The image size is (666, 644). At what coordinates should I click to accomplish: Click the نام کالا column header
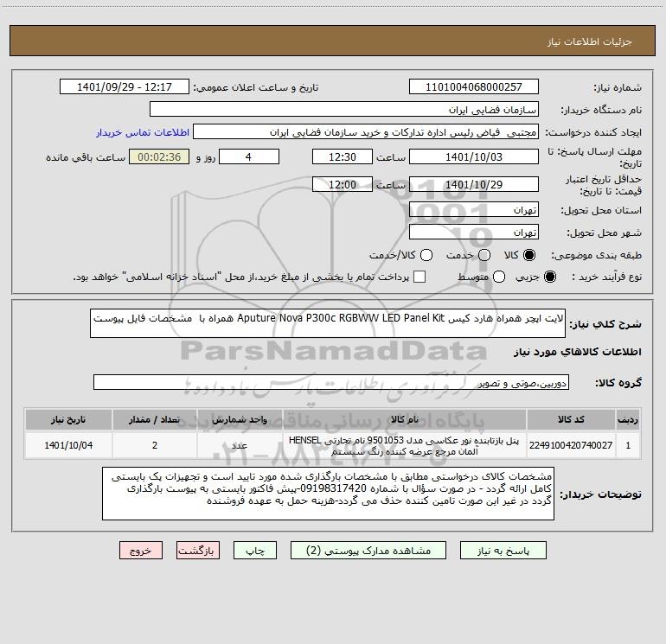pos(405,420)
